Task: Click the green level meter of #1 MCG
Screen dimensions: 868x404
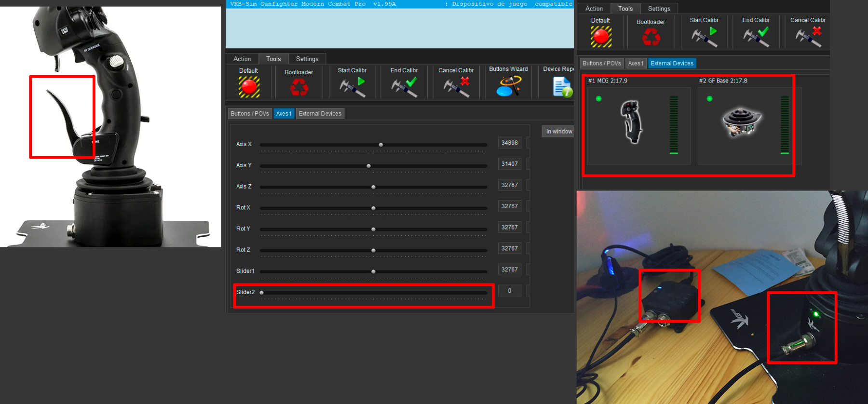Action: 674,125
